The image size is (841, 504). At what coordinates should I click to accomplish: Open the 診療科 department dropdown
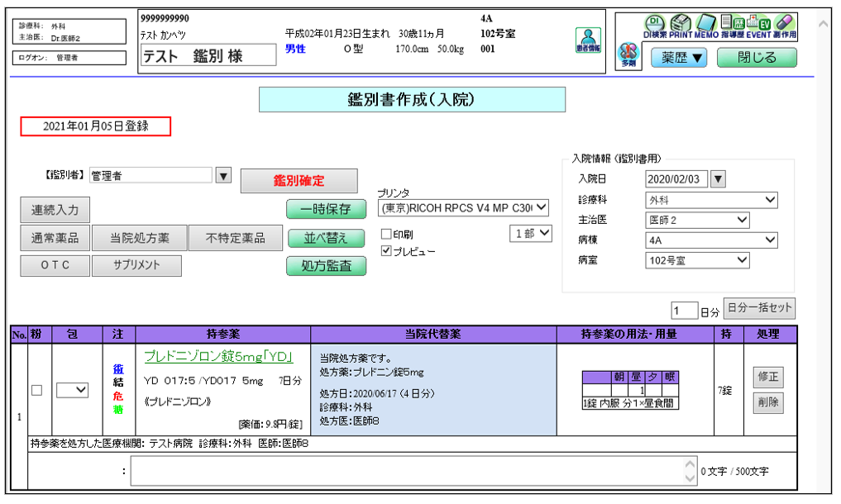(x=711, y=199)
